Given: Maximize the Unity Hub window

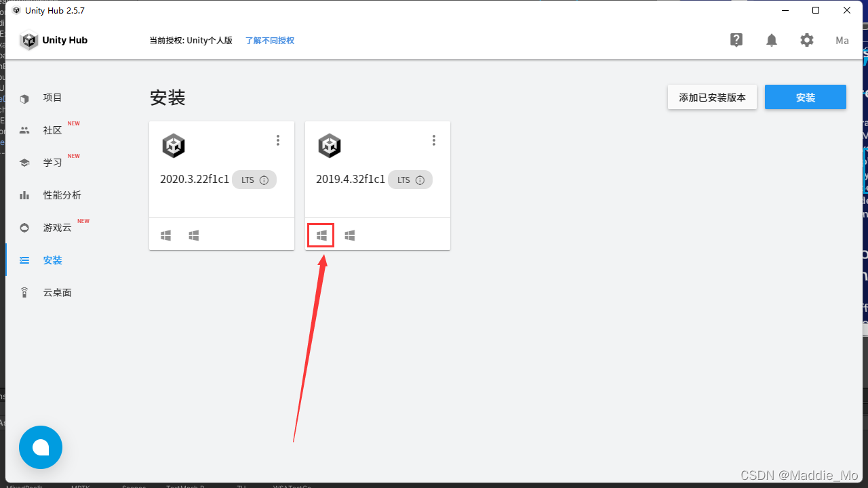Looking at the screenshot, I should pos(816,10).
